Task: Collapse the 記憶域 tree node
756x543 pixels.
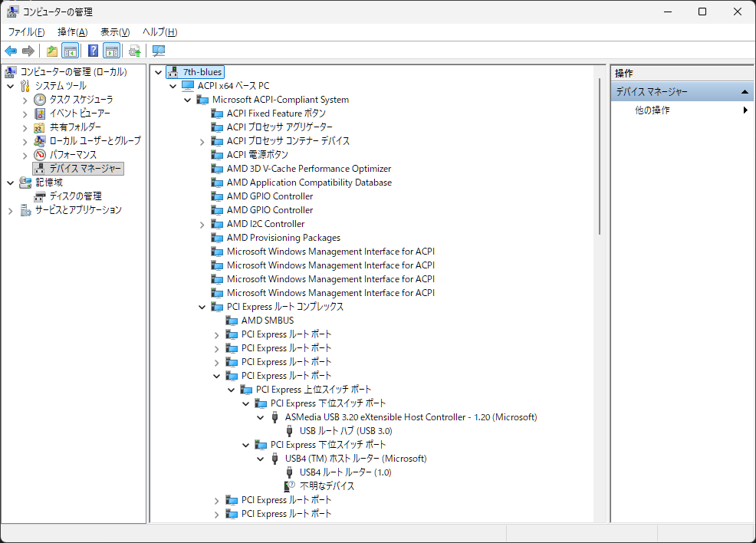Action: click(x=11, y=183)
